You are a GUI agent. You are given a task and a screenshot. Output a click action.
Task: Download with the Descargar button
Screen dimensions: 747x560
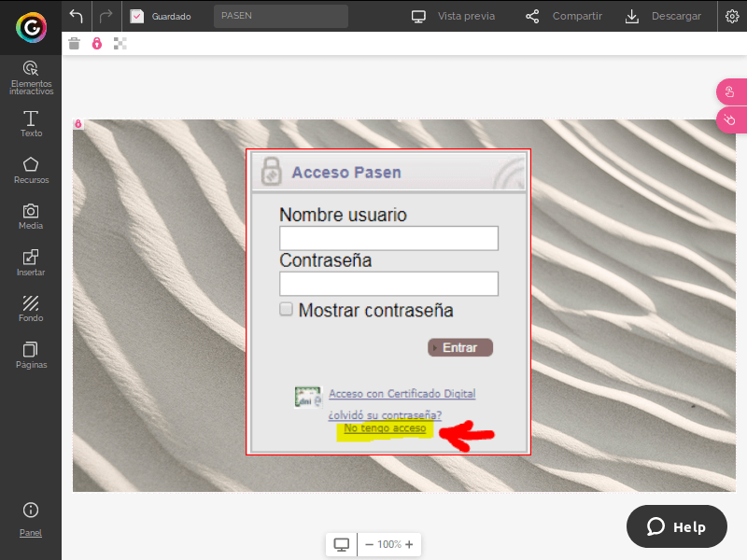[663, 16]
